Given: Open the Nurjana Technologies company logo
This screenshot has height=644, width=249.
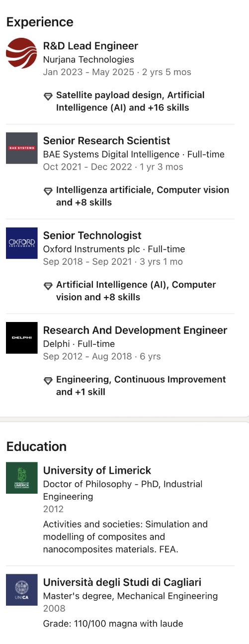Looking at the screenshot, I should point(22,53).
